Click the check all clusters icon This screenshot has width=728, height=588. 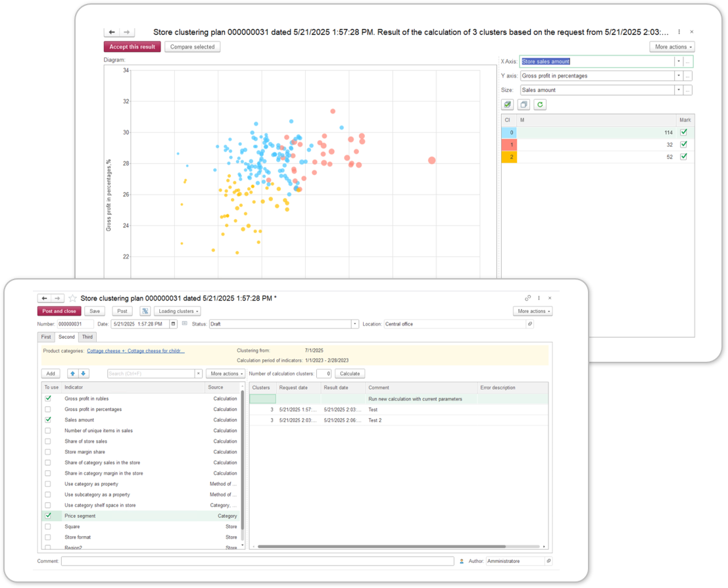click(507, 105)
